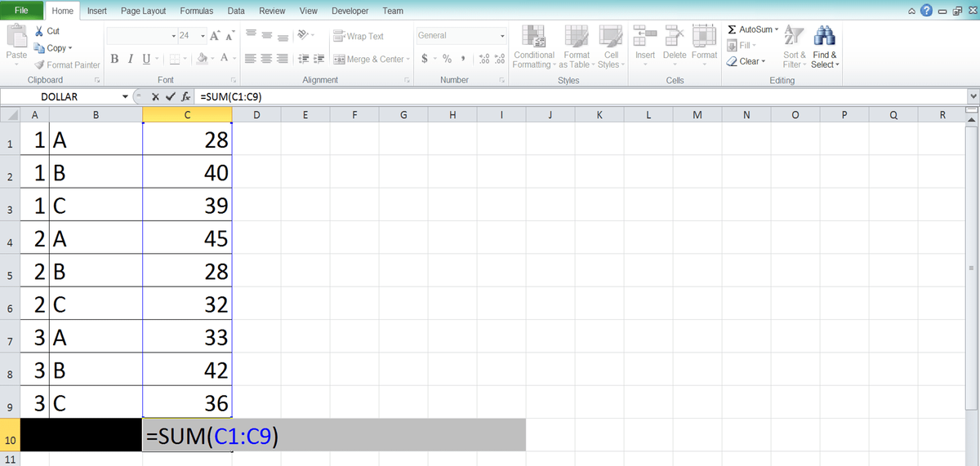Click the Insert Function fx icon
This screenshot has height=466, width=980.
pos(186,96)
